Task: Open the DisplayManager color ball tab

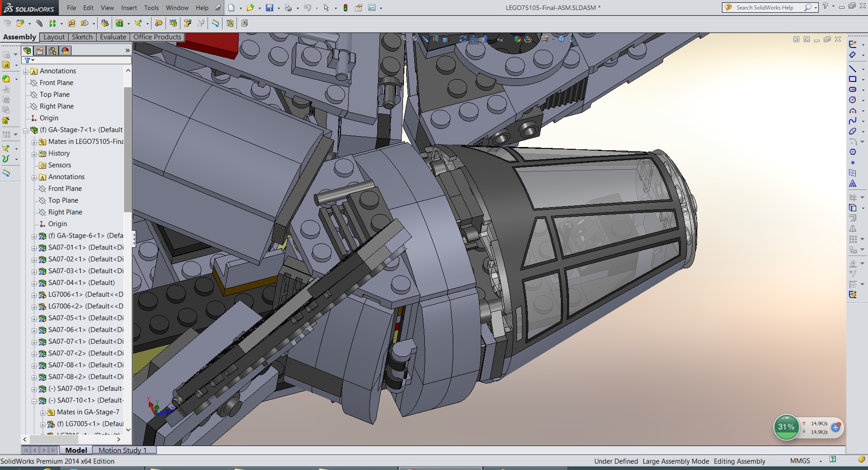Action: 65,51
